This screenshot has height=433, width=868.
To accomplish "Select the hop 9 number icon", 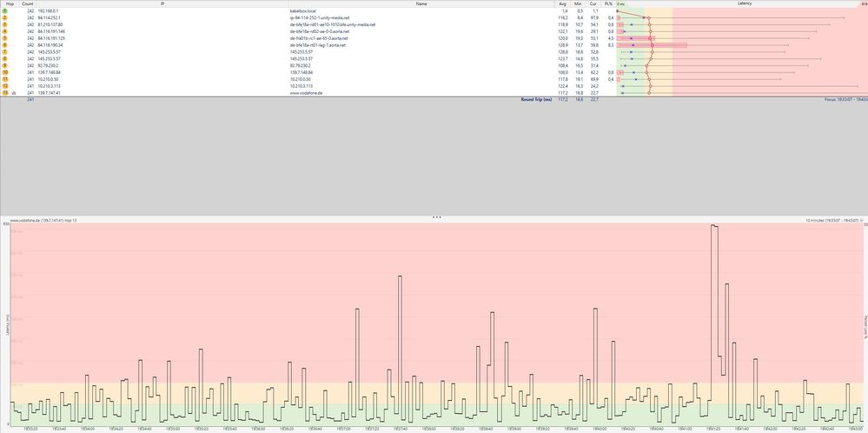I will [x=4, y=65].
